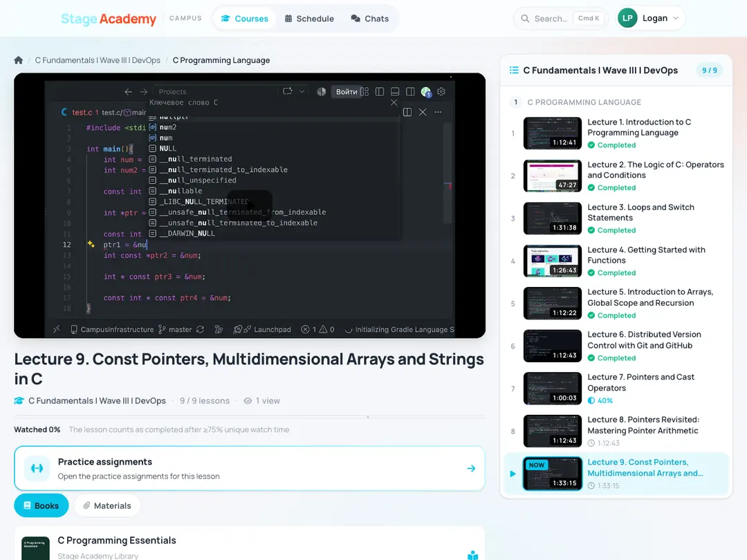The width and height of the screenshot is (747, 560).
Task: Click the course playlist list icon
Action: (514, 70)
